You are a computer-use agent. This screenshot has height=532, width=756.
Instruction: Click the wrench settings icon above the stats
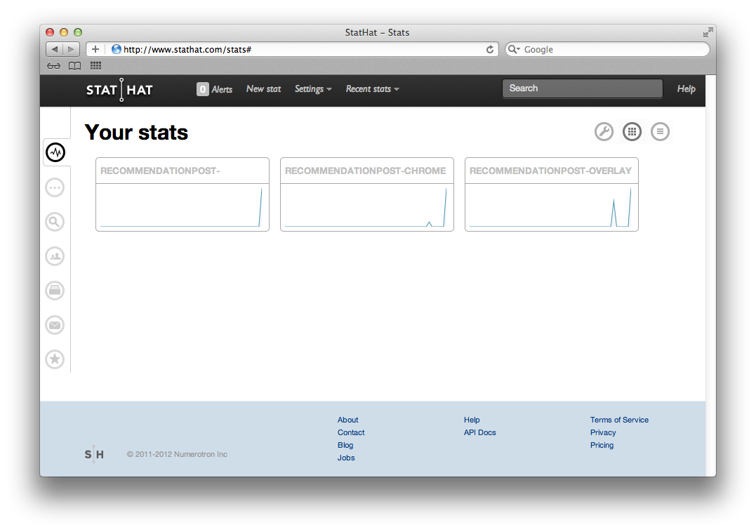(604, 131)
